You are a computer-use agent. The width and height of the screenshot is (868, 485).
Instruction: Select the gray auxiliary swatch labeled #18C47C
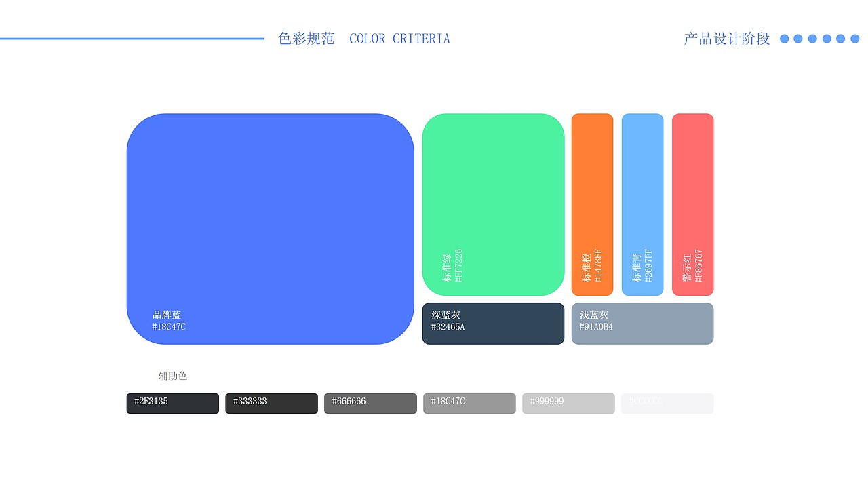pyautogui.click(x=469, y=404)
